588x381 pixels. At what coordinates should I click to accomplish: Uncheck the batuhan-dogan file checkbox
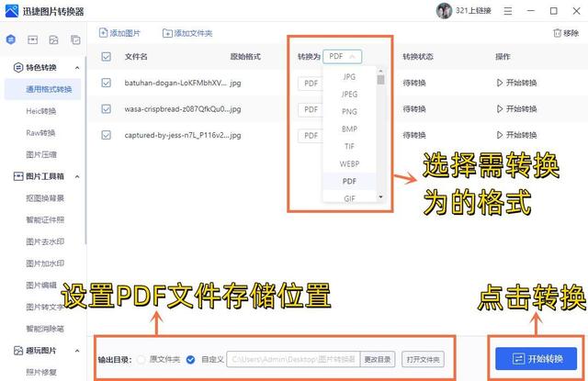click(x=107, y=83)
